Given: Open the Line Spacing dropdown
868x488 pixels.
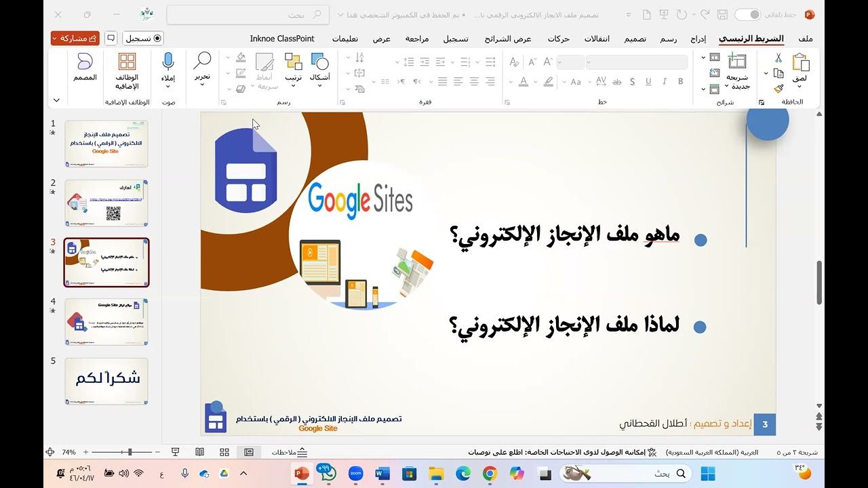Looking at the screenshot, I should coord(406,62).
